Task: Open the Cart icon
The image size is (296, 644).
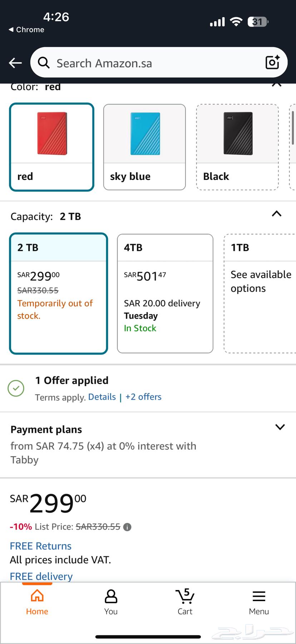Action: [185, 602]
